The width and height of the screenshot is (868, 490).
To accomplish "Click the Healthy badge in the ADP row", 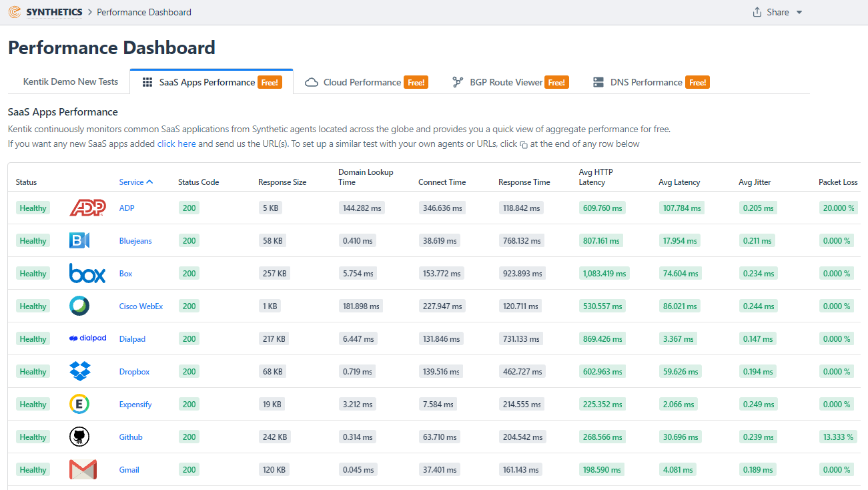I will pyautogui.click(x=33, y=208).
